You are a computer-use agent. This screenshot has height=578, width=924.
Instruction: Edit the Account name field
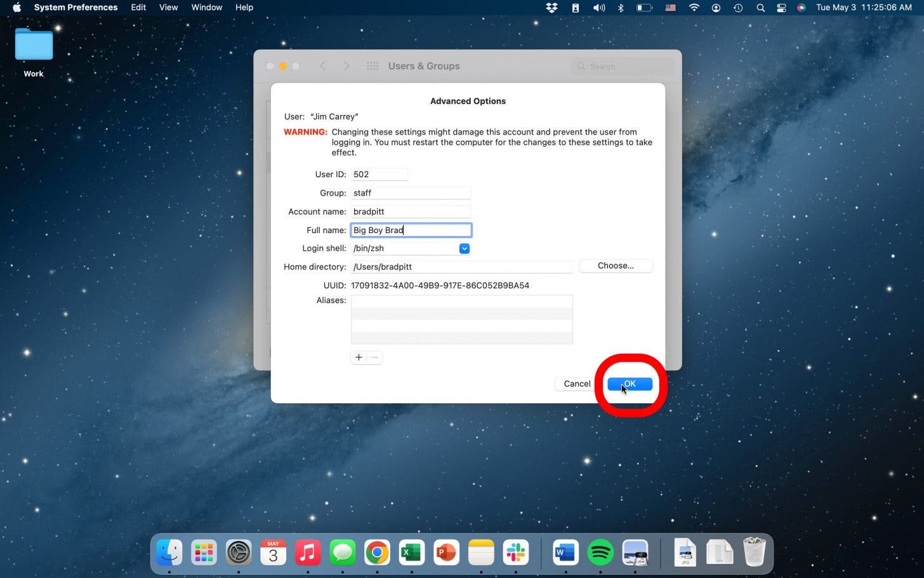click(x=411, y=212)
